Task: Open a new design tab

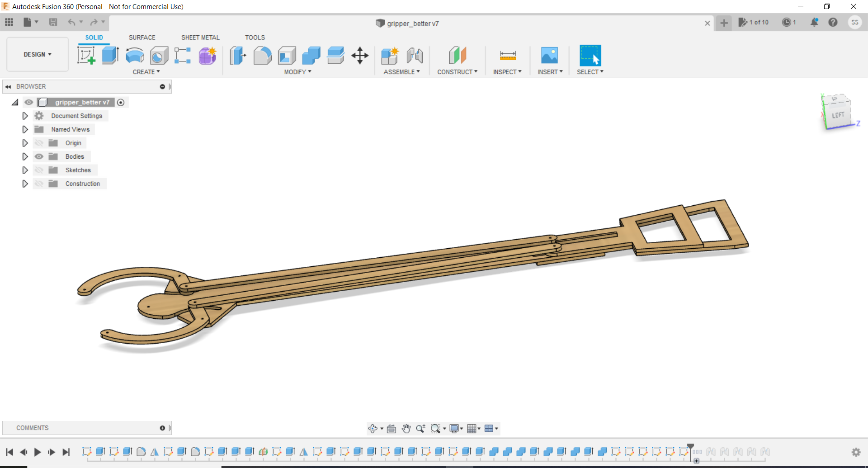Action: click(724, 23)
